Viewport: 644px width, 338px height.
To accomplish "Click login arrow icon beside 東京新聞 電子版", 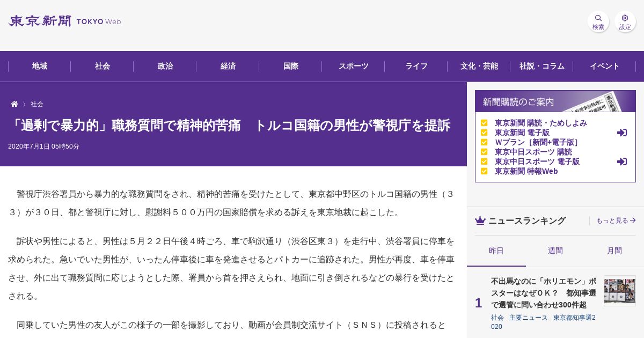I will 622,133.
